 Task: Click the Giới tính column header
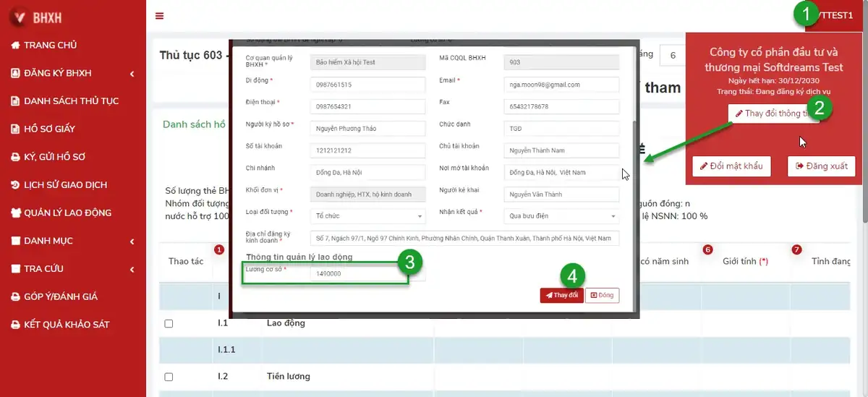[745, 261]
